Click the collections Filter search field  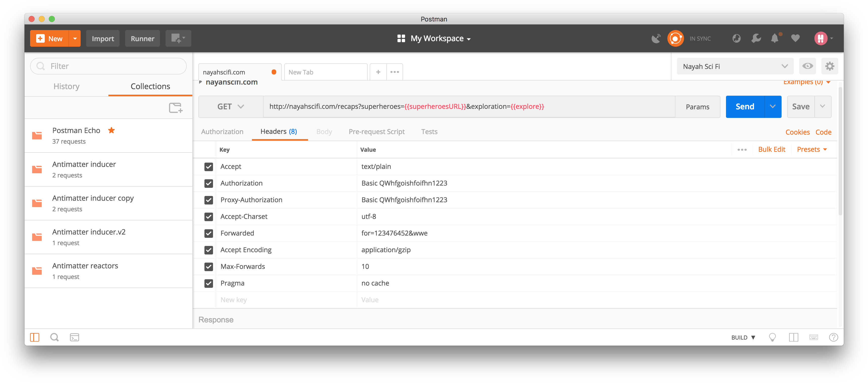pyautogui.click(x=108, y=66)
